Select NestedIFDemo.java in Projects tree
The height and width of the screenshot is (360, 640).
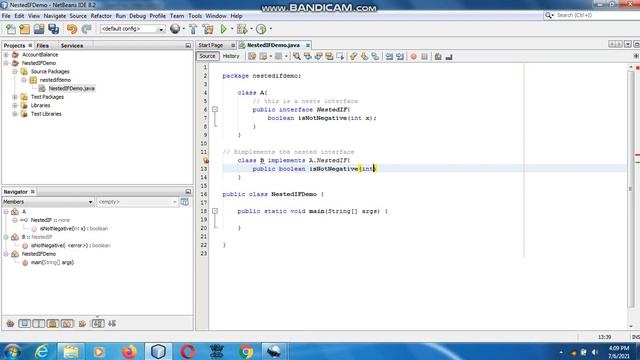[x=71, y=89]
